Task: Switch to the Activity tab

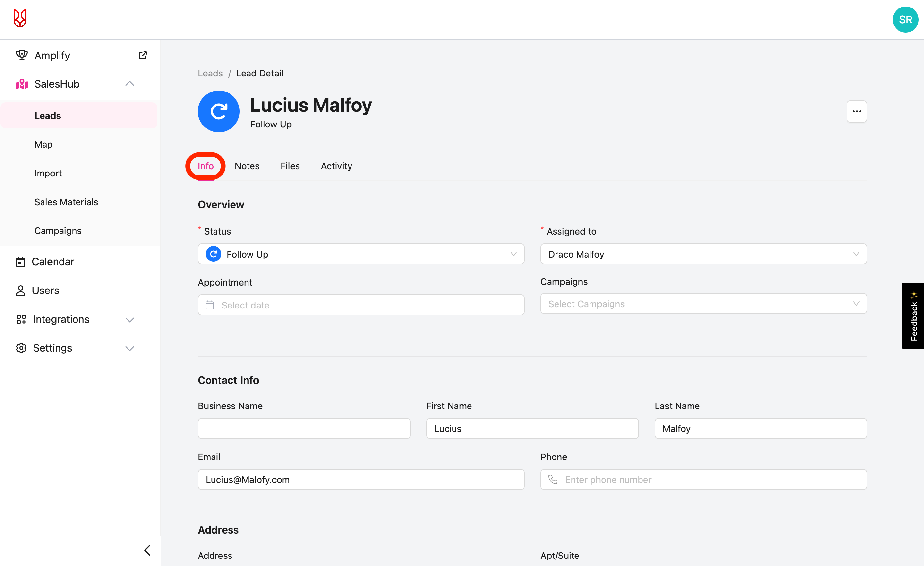Action: [x=336, y=166]
